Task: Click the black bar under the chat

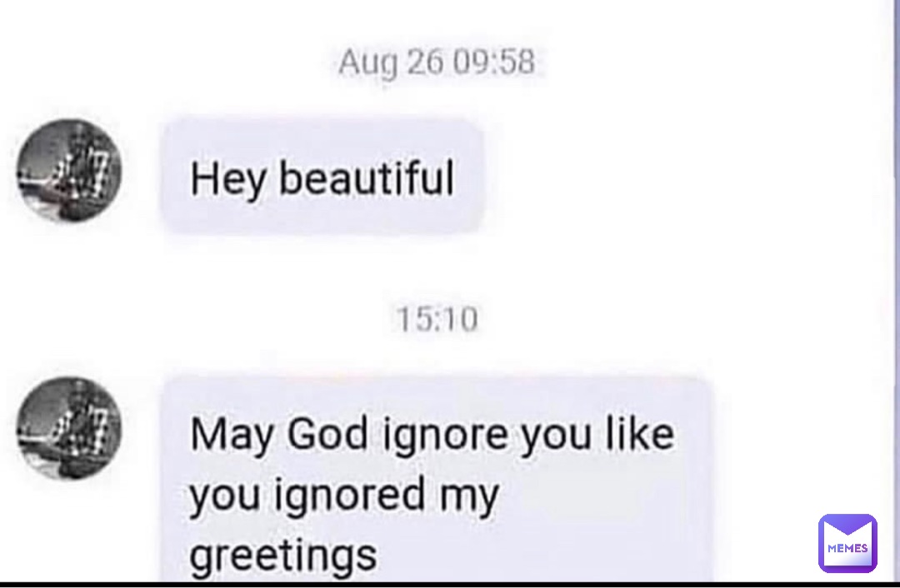Action: pos(450,586)
